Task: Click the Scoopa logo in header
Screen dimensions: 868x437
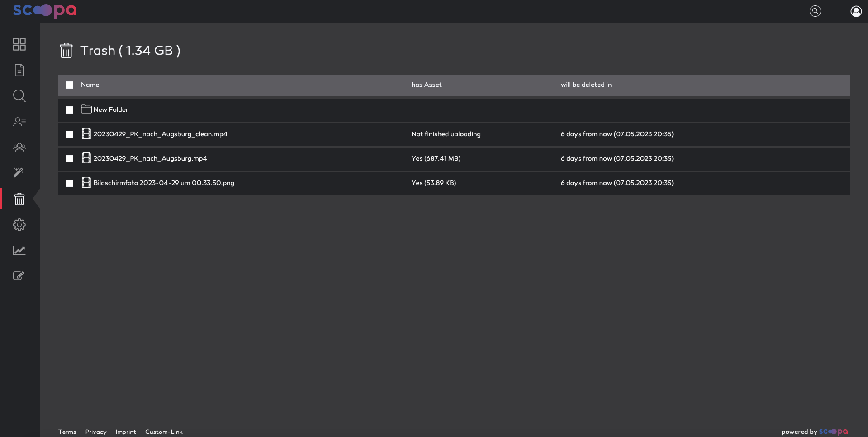Action: pos(45,10)
